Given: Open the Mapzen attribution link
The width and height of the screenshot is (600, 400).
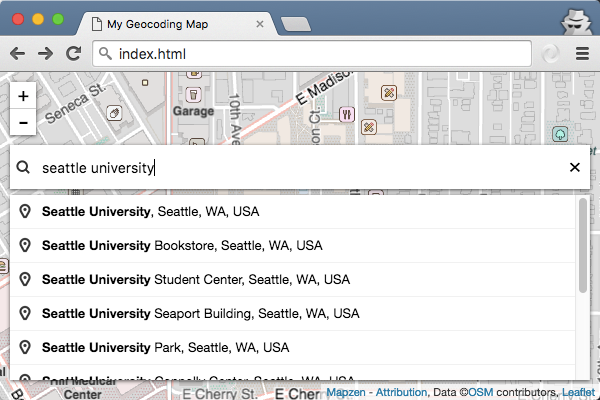Looking at the screenshot, I should (346, 392).
